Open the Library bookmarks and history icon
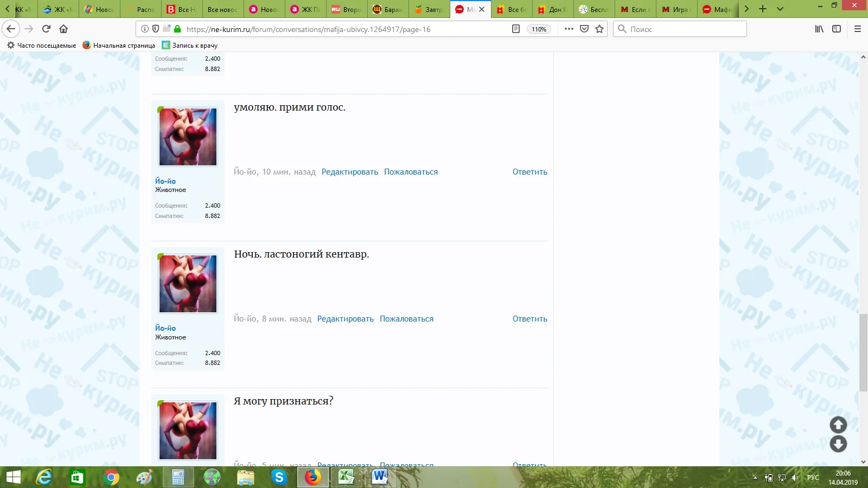 [x=819, y=29]
